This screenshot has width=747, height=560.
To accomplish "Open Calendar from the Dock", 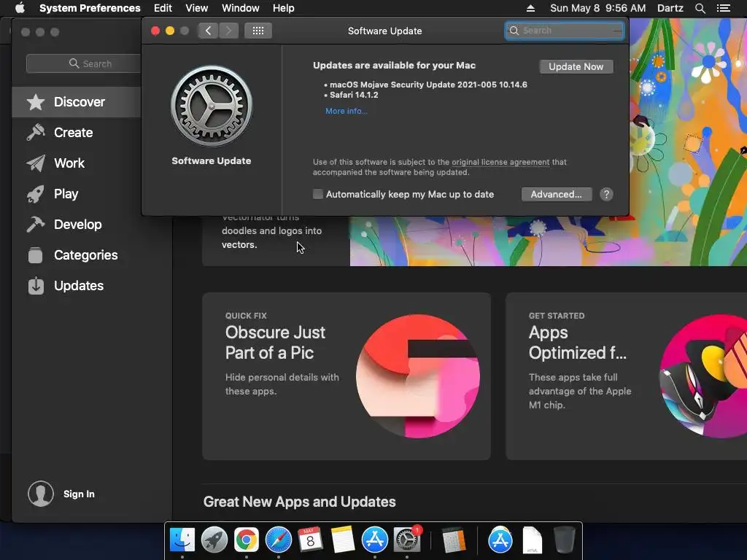I will (311, 540).
